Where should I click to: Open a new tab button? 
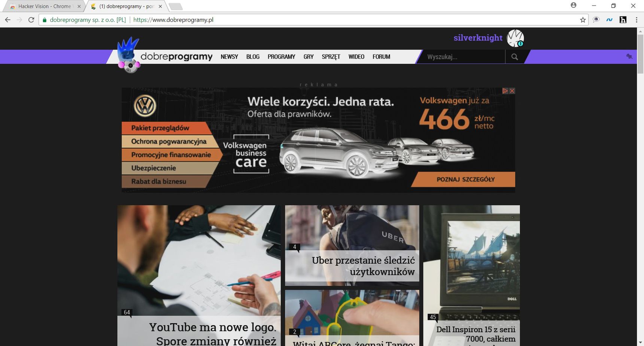[176, 6]
